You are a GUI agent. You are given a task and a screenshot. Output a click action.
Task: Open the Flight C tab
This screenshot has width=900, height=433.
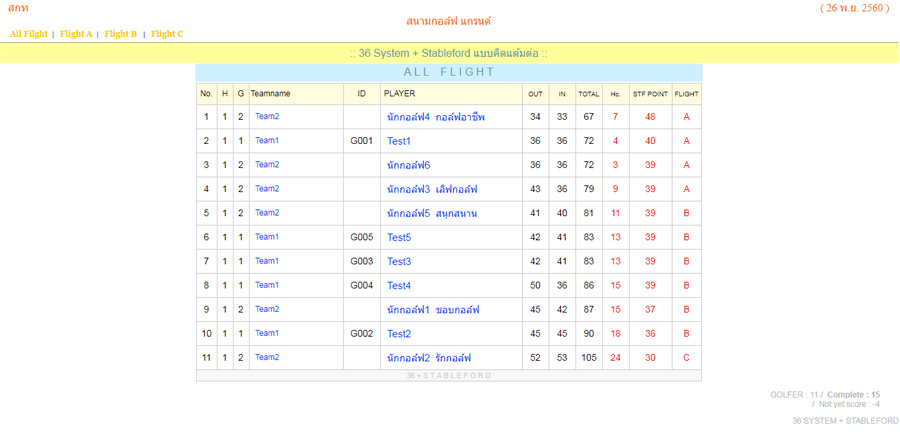point(167,34)
